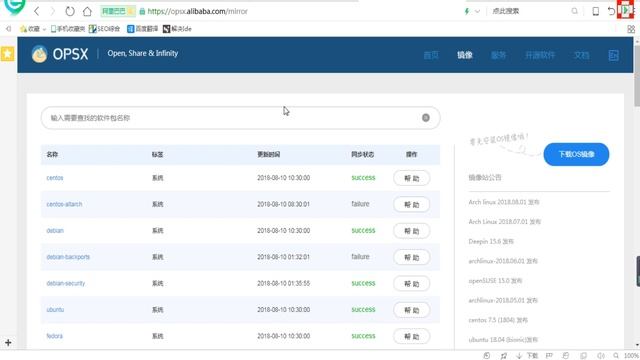Image resolution: width=640 pixels, height=360 pixels.
Task: Open the ubuntu mirror link
Action: click(x=55, y=310)
